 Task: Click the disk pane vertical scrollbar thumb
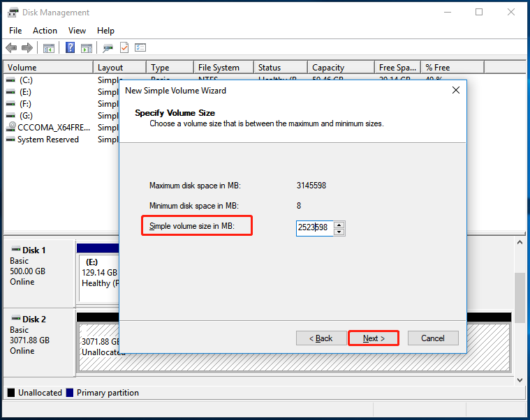(x=520, y=299)
